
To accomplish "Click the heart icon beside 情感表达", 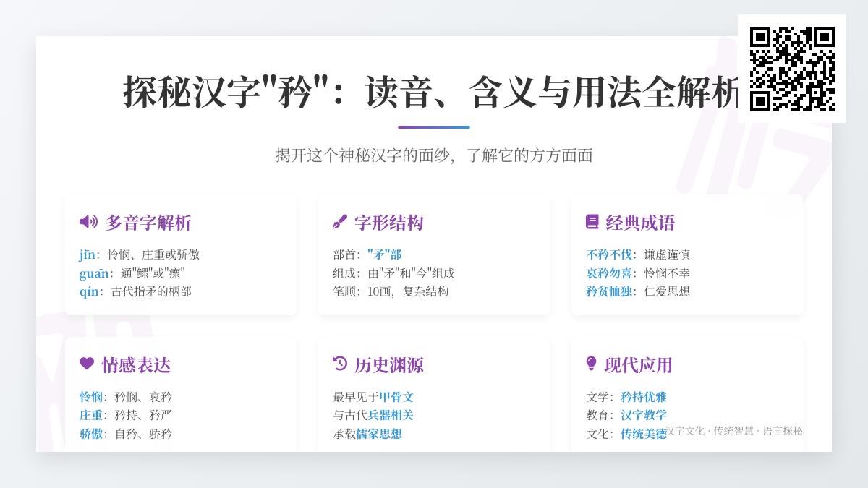I will pyautogui.click(x=87, y=364).
